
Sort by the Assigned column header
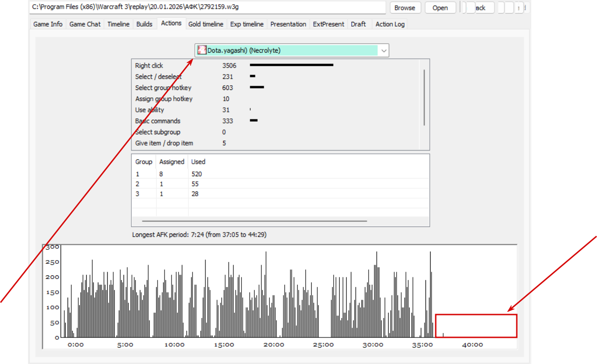point(172,162)
